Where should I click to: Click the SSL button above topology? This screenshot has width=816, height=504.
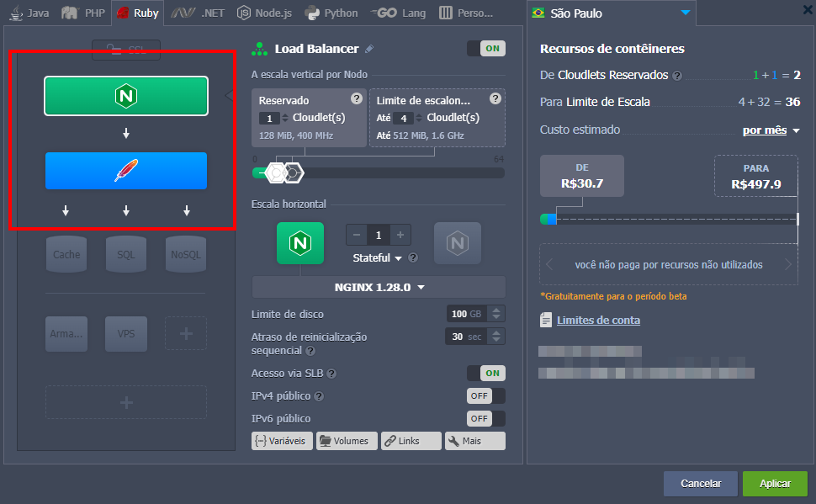pyautogui.click(x=126, y=50)
